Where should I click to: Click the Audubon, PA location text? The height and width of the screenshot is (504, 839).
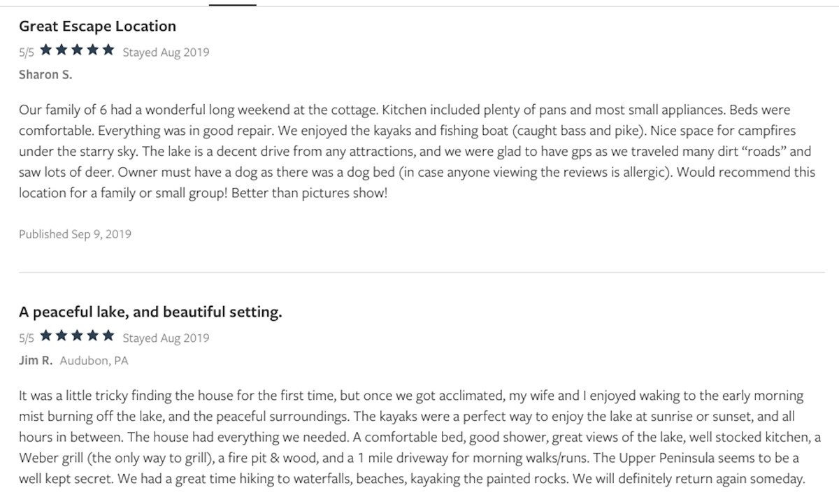pyautogui.click(x=94, y=361)
